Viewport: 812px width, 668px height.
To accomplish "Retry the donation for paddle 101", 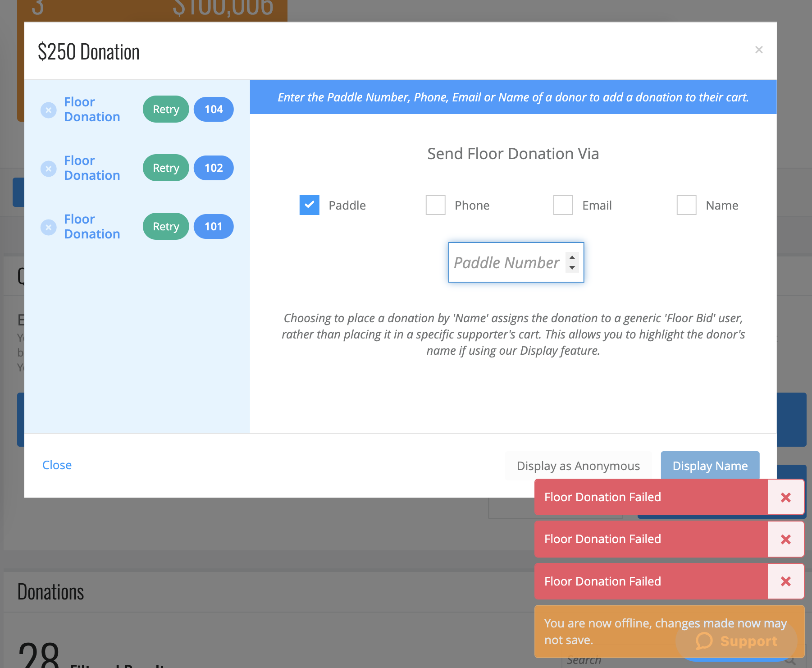I will [x=166, y=226].
